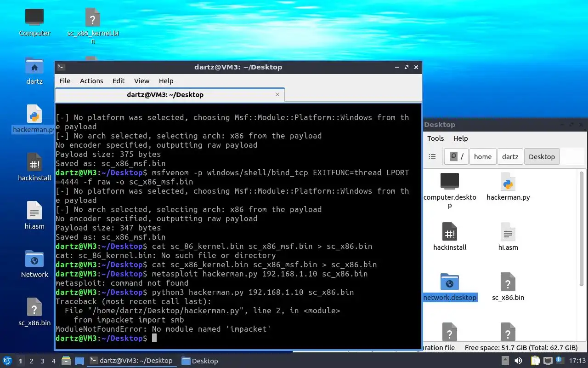The height and width of the screenshot is (368, 588).
Task: Click Desktop in the file manager path bar
Action: point(542,156)
